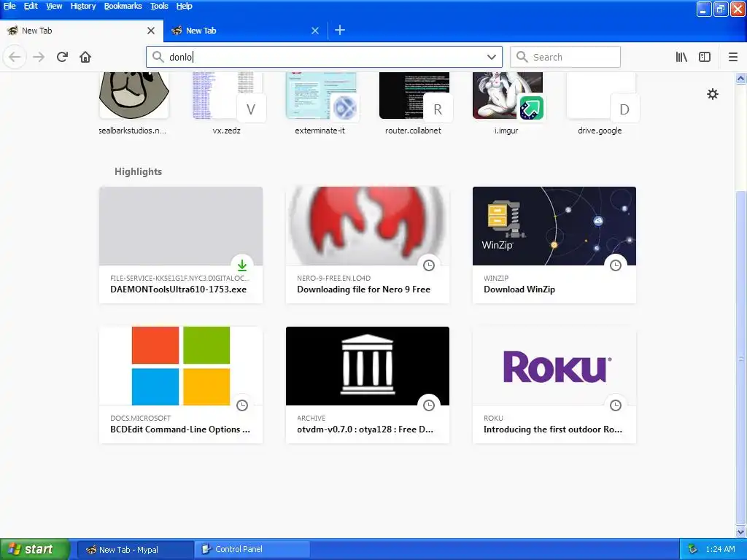Click green download icon on DAEMONTools card

tap(242, 265)
